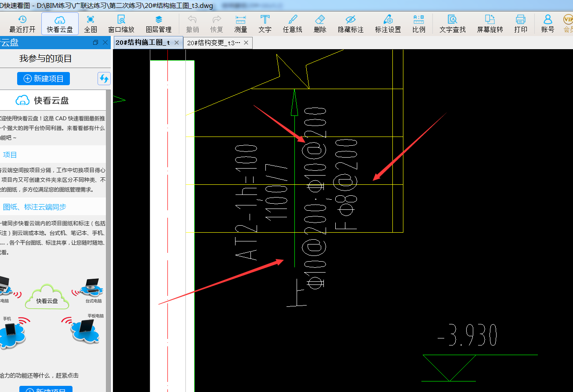Open 图层管理 layer manager

(159, 24)
